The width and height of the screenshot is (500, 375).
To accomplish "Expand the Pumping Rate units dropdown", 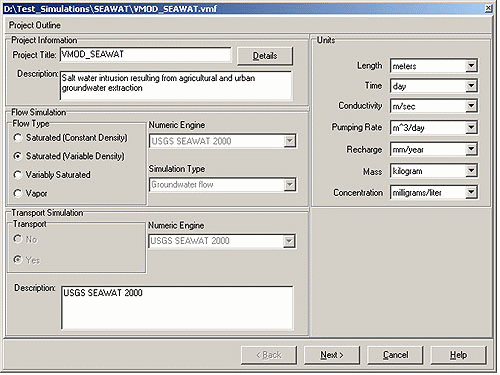I will 471,127.
